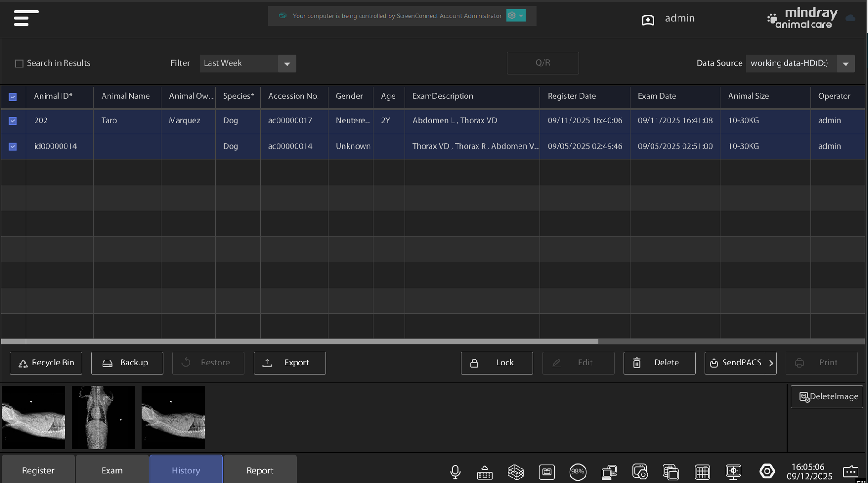Open the ScreenConnect gear settings dropdown
The width and height of the screenshot is (868, 483).
(x=516, y=15)
